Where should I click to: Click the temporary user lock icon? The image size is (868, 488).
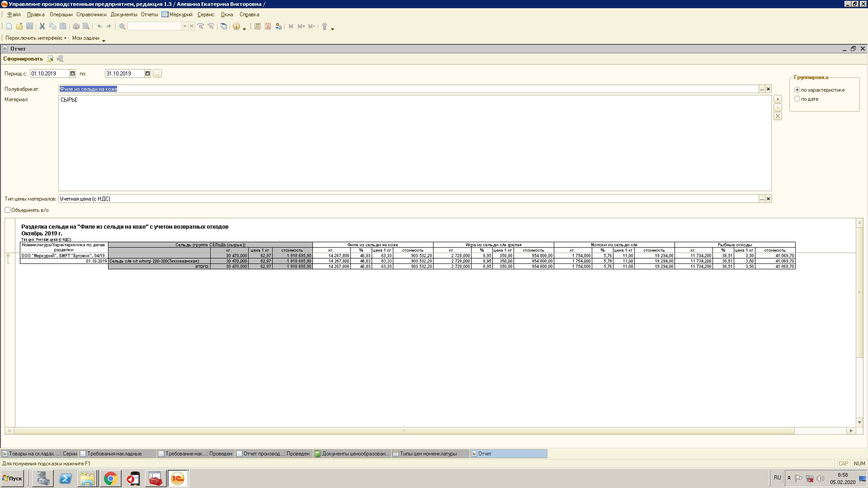(x=278, y=27)
